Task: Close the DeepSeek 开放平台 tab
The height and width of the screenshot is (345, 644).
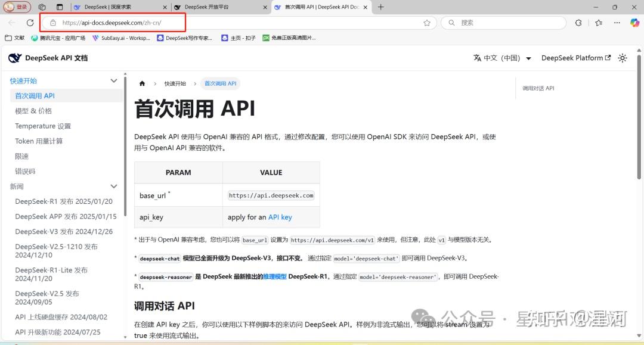Action: click(x=265, y=7)
